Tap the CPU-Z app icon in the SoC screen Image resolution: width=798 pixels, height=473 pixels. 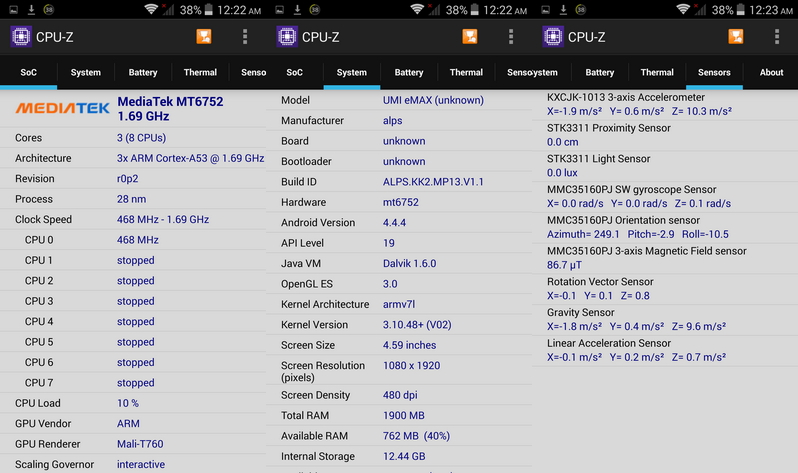pos(21,37)
